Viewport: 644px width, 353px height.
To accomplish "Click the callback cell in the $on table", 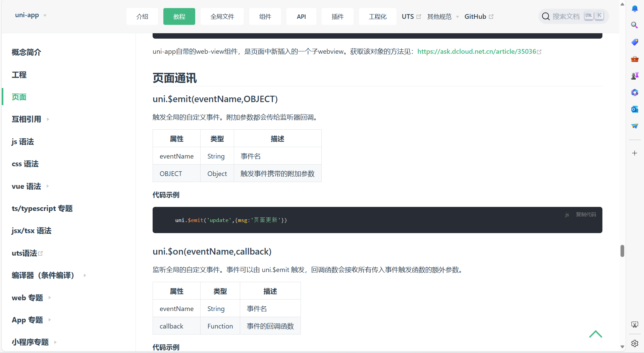I will pos(176,326).
